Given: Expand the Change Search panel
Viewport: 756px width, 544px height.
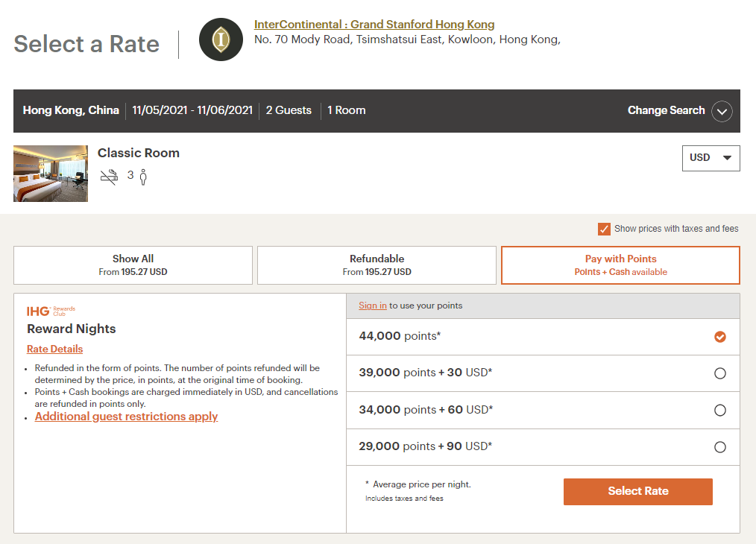Looking at the screenshot, I should pyautogui.click(x=666, y=110).
